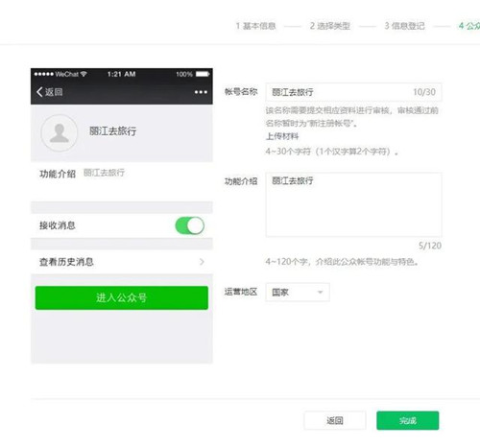
Task: Click the green 进入公众号 button
Action: click(x=122, y=297)
